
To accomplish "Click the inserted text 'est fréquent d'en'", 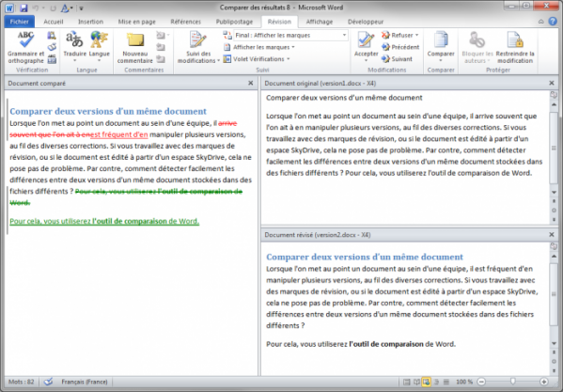I will [x=118, y=134].
